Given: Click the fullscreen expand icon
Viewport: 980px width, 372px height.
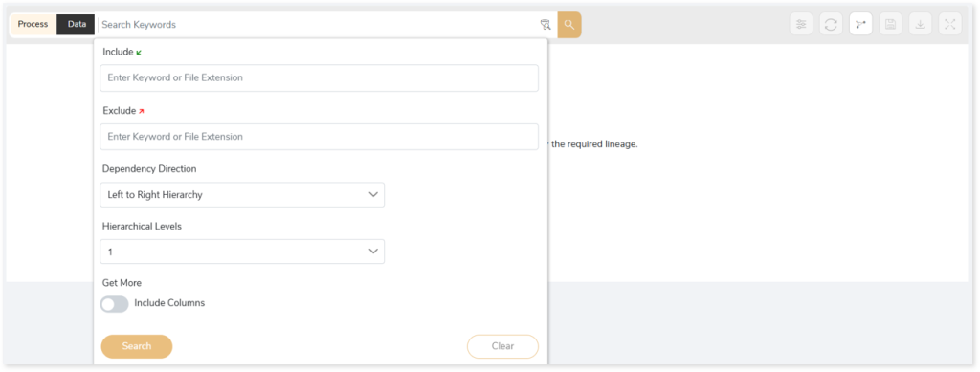Looking at the screenshot, I should 950,24.
